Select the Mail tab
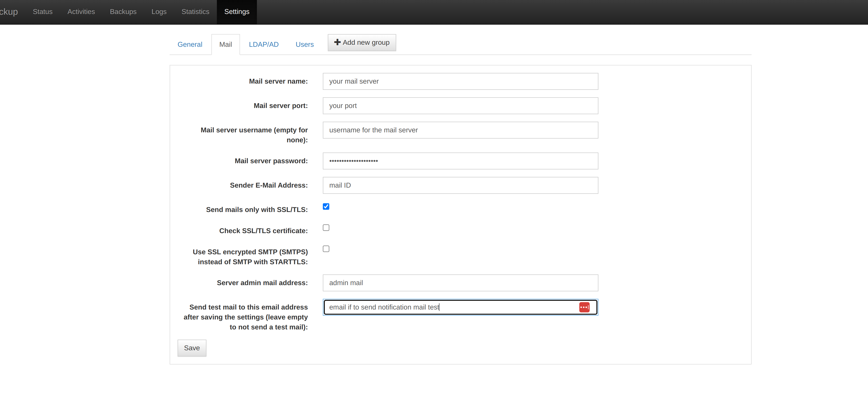Screen dimensions: 868x411 pyautogui.click(x=225, y=45)
